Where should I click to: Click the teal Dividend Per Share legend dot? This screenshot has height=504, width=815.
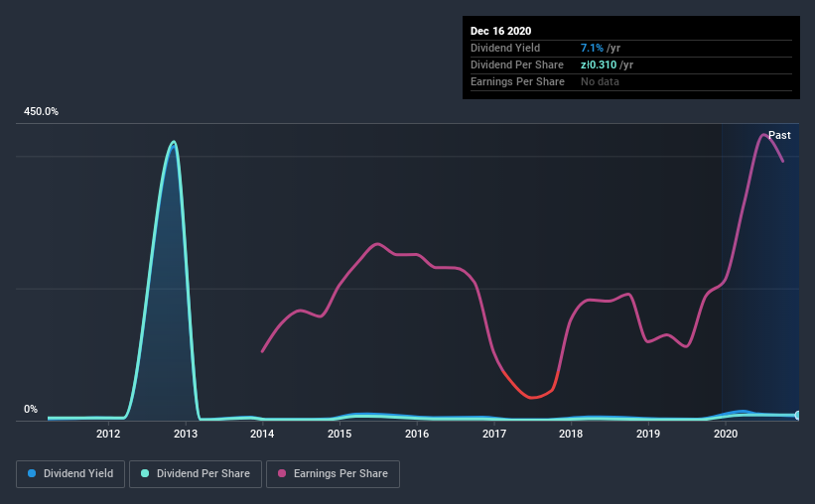pos(145,473)
